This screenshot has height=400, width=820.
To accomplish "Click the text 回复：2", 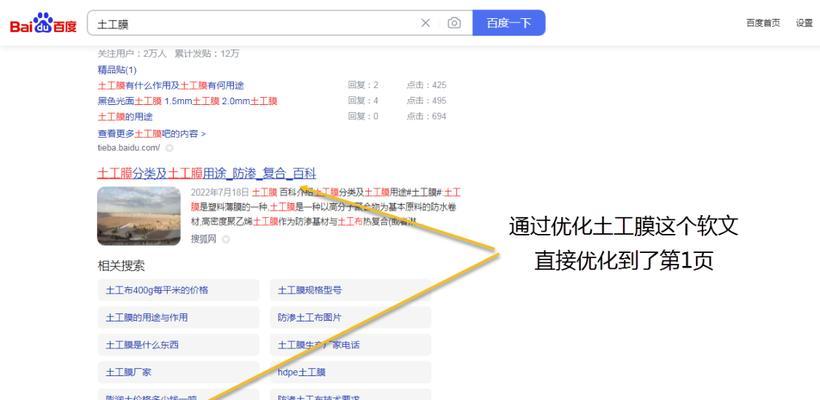I will [x=363, y=85].
